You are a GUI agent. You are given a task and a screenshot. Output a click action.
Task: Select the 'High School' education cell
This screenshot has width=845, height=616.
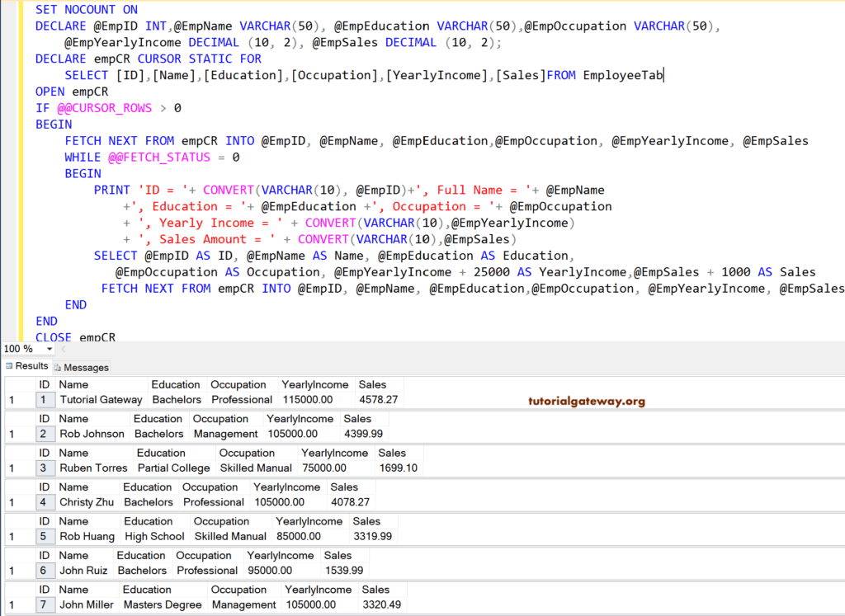tap(155, 536)
